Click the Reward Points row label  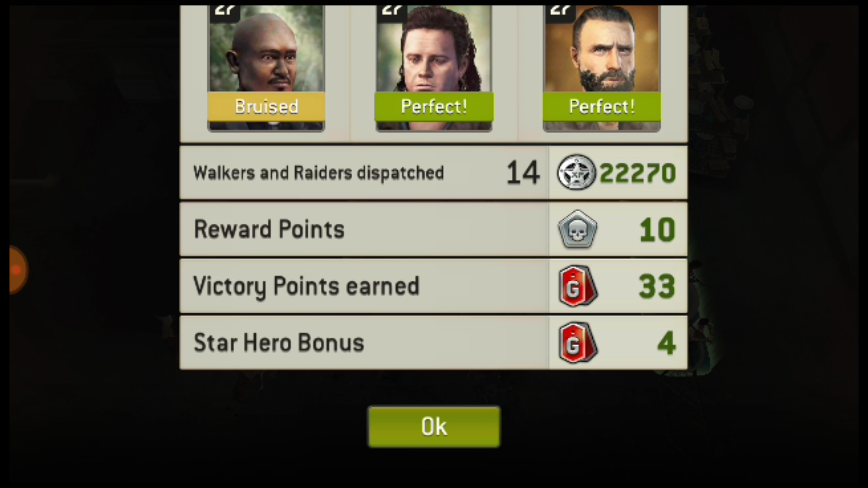[269, 229]
